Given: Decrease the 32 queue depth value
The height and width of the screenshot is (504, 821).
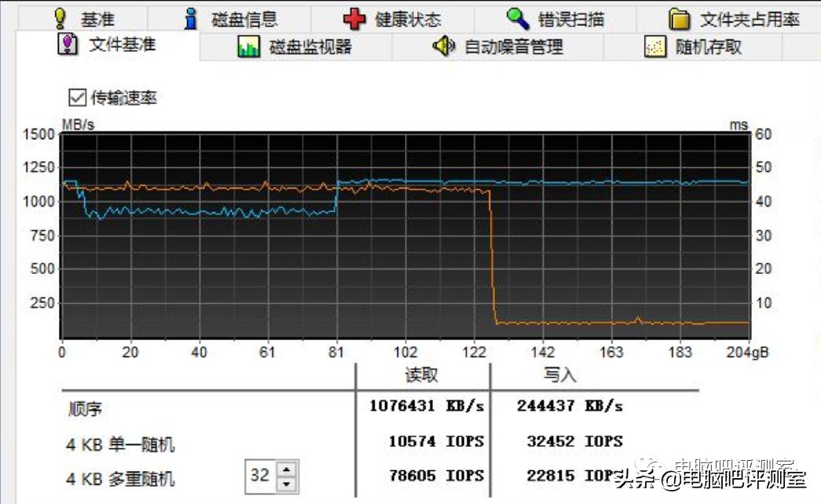Looking at the screenshot, I should click(287, 484).
